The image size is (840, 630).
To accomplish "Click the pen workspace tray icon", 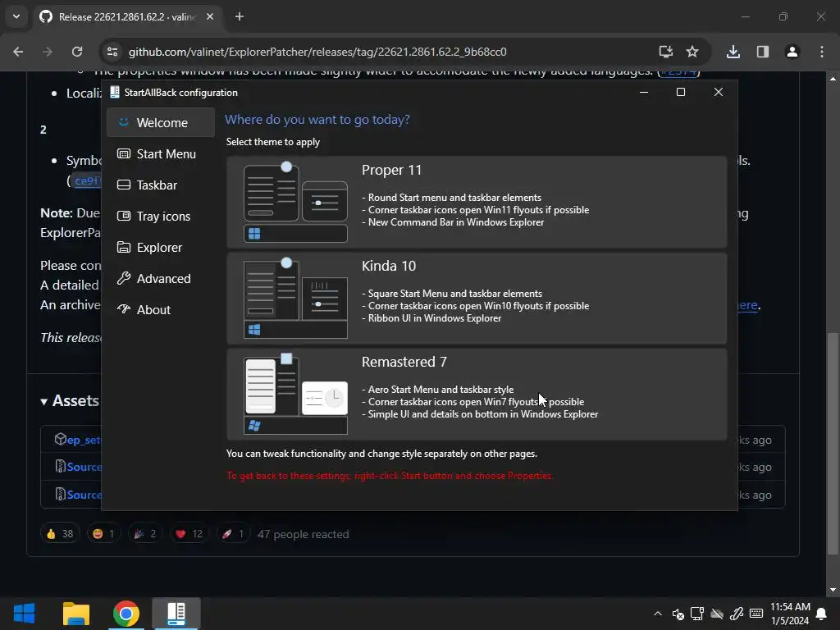I will click(737, 614).
